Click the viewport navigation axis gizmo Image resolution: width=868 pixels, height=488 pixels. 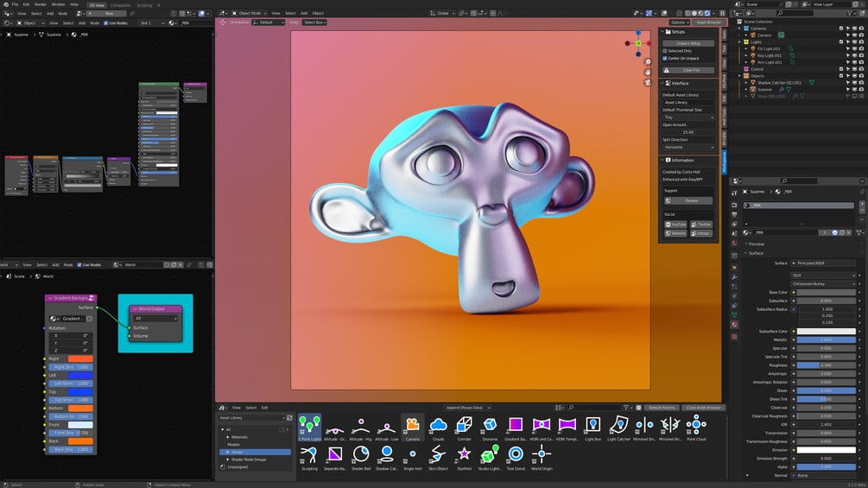pyautogui.click(x=637, y=43)
